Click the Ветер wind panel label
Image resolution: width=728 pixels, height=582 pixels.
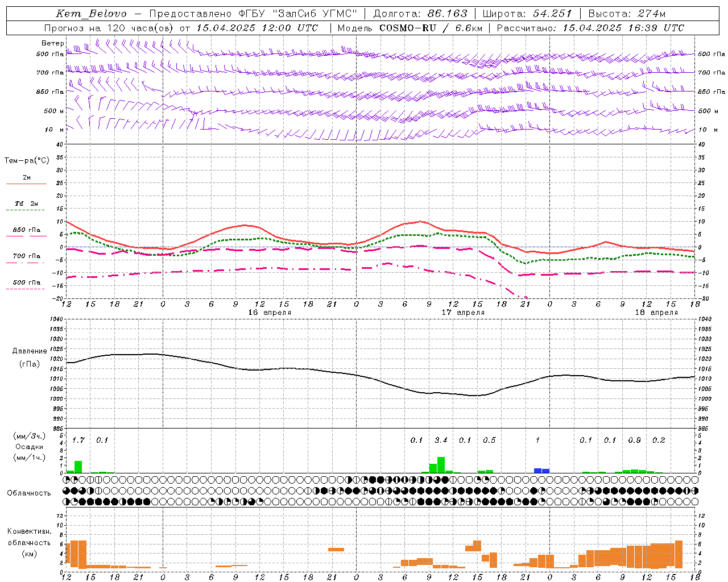point(52,43)
